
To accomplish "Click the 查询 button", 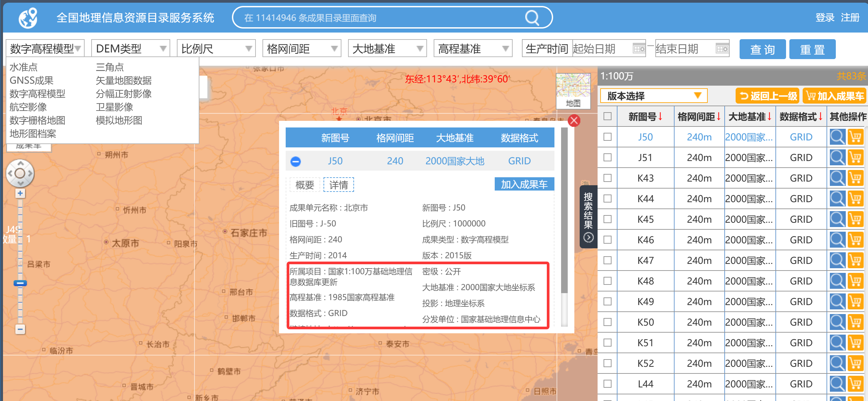I will pyautogui.click(x=762, y=49).
